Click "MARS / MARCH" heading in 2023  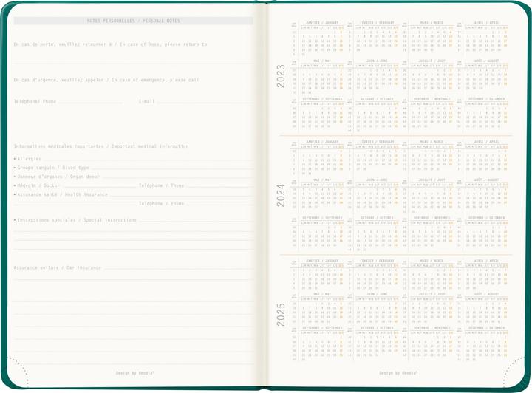click(x=432, y=23)
